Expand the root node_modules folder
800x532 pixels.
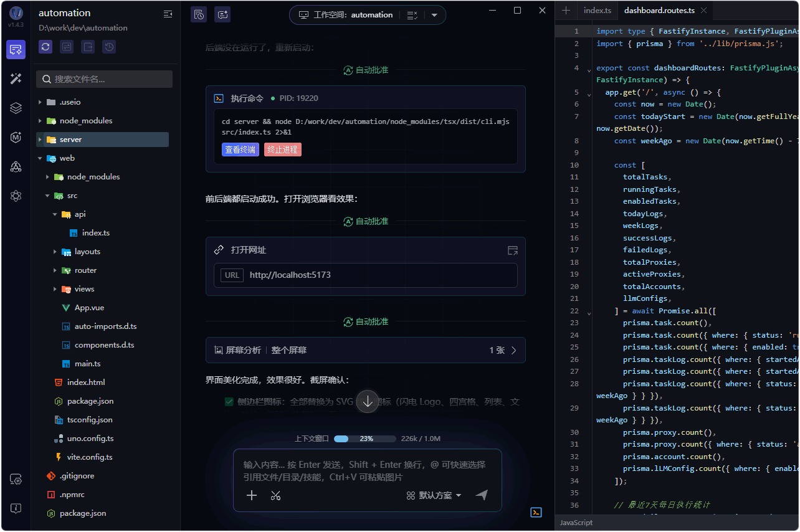point(40,121)
